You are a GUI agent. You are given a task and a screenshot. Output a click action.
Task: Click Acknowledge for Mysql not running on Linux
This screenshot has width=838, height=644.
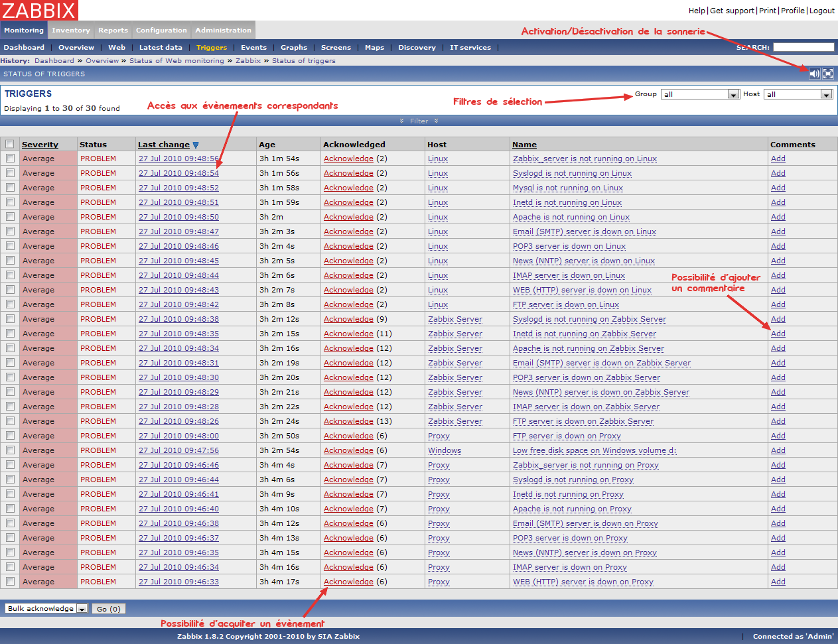pos(348,188)
